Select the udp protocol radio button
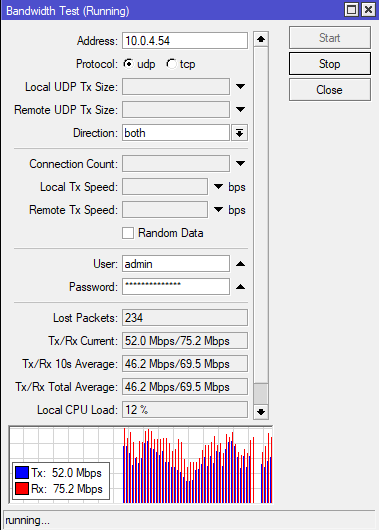The height and width of the screenshot is (530, 379). (x=128, y=64)
